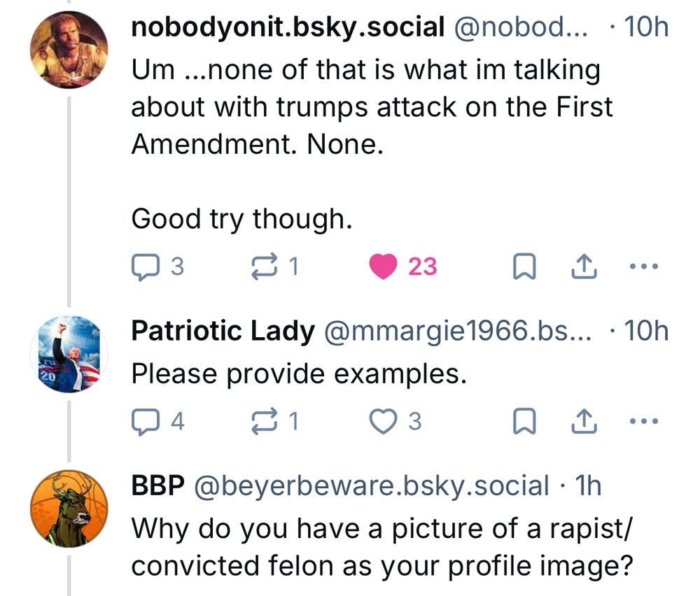Open Patriotic Lady display name link
The image size is (700, 596).
coord(223,331)
